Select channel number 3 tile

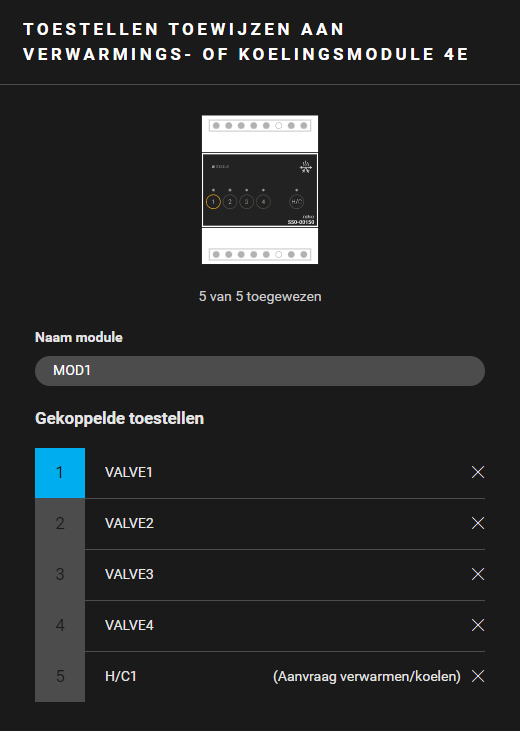tap(60, 574)
